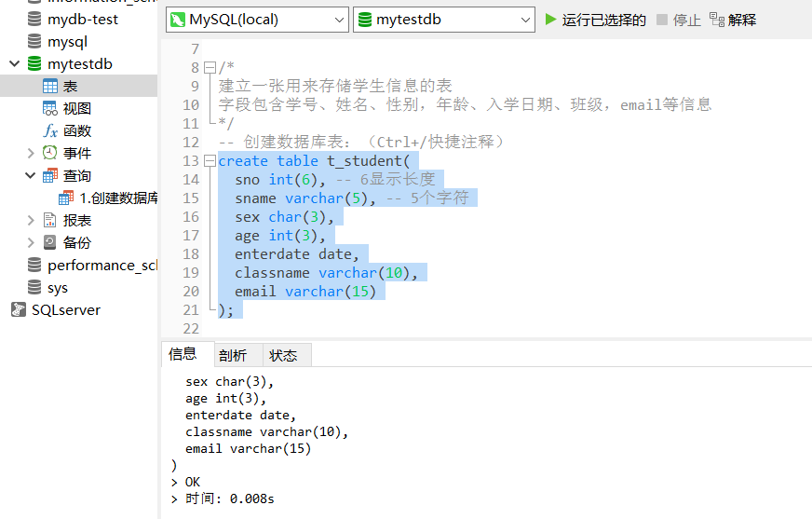Expand the 报表 reports node

[x=31, y=220]
